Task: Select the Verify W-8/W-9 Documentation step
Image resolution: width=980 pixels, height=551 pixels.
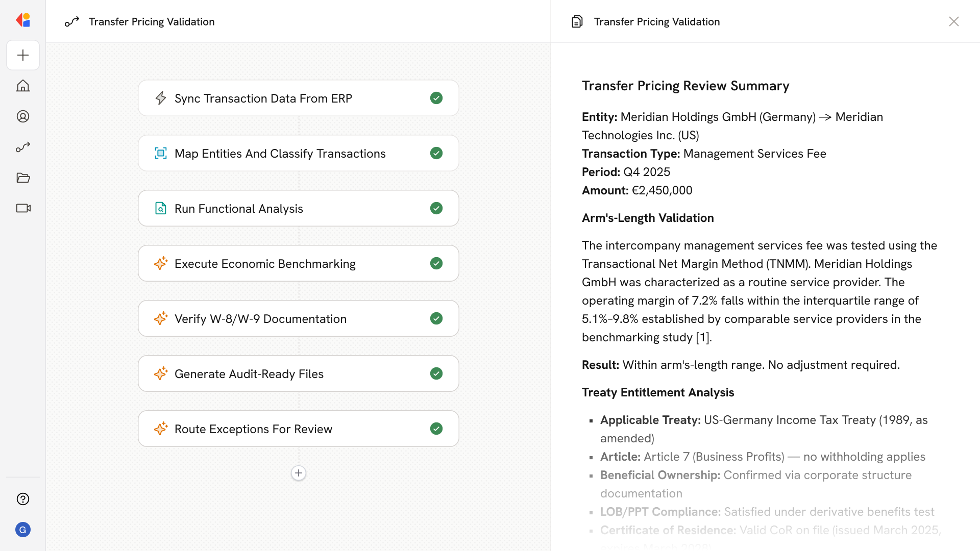Action: pyautogui.click(x=260, y=319)
